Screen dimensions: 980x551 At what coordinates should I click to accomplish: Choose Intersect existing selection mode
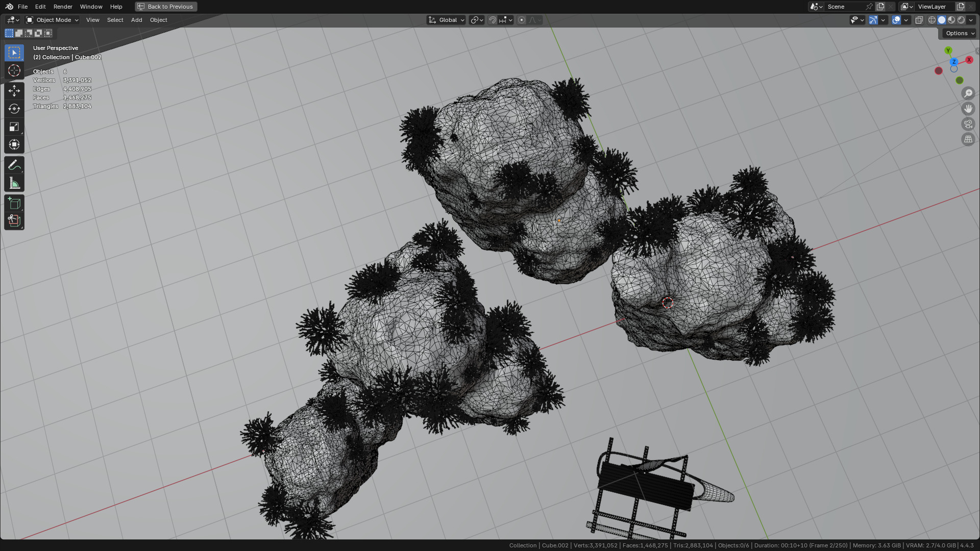[x=48, y=33]
